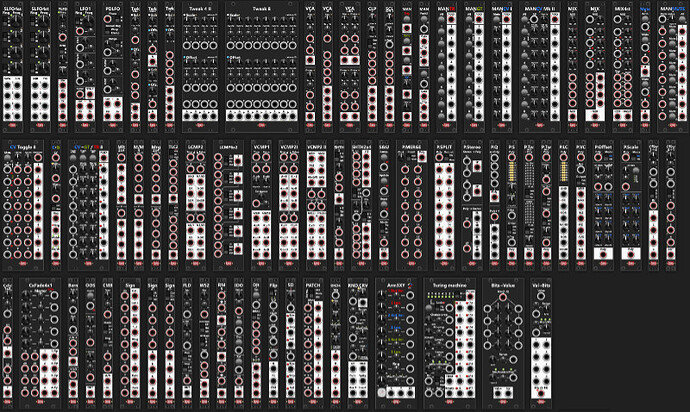
Task: Select the MANMUTE module title
Action: 672,9
